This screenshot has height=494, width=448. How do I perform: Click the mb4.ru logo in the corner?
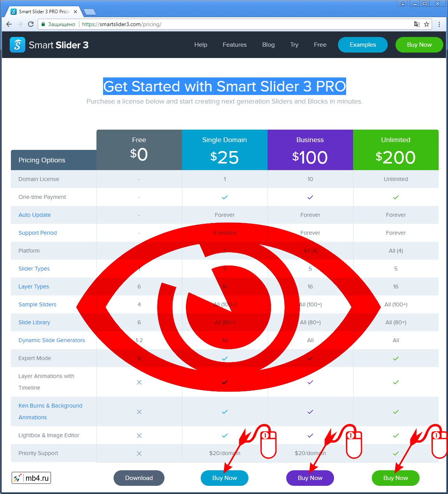(x=31, y=478)
